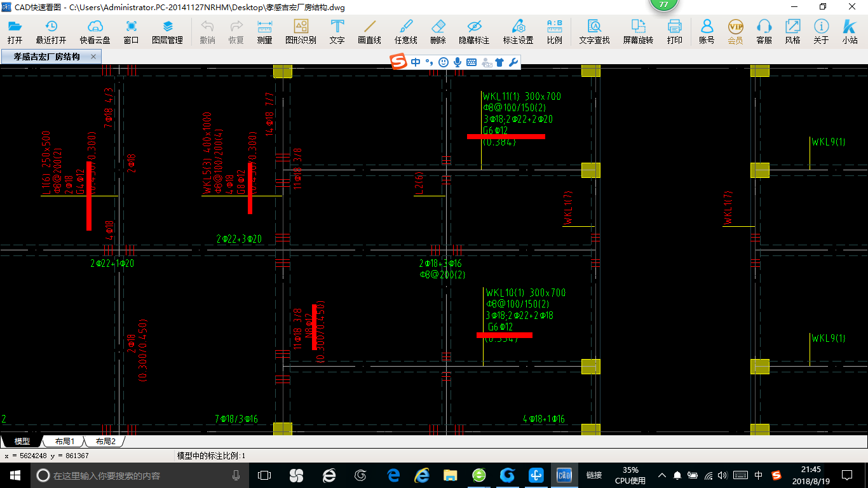The image size is (868, 488).
Task: Click WKL10(1) 300x700 beam label
Action: [x=526, y=293]
